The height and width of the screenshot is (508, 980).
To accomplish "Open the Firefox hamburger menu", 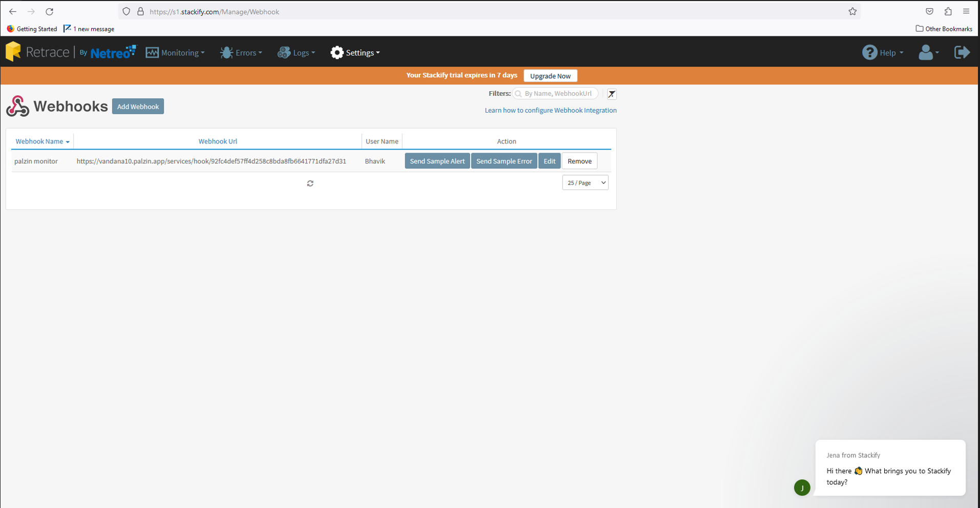I will coord(966,11).
